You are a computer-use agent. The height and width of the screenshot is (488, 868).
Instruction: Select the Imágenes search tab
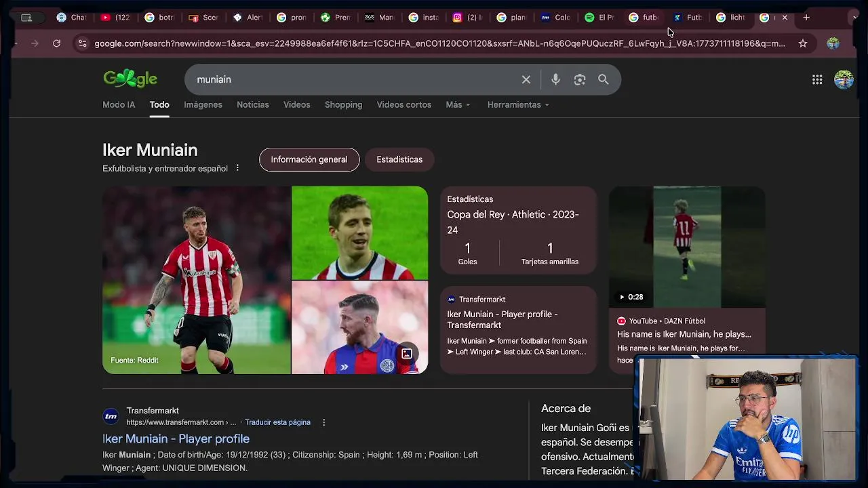[203, 104]
